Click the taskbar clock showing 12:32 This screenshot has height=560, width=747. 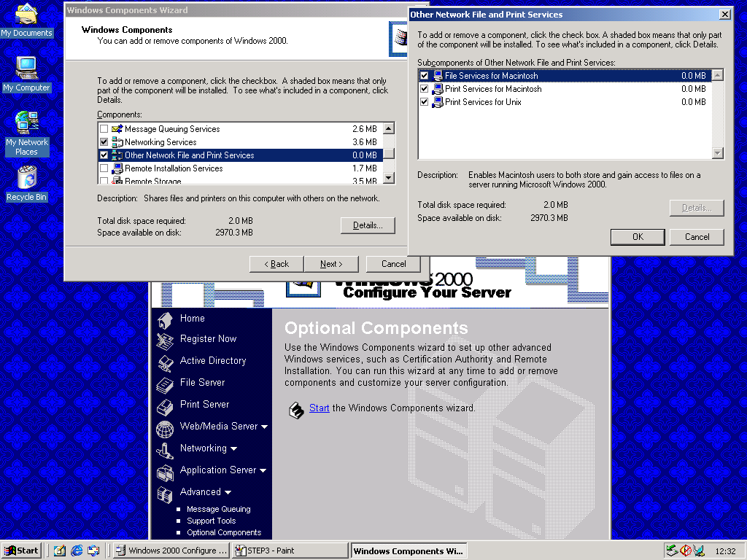click(x=726, y=551)
